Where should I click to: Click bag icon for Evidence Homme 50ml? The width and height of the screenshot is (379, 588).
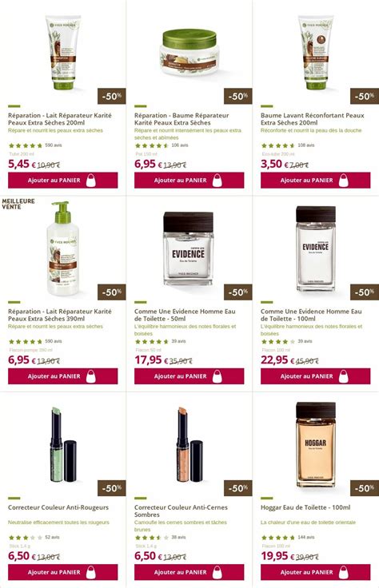coord(217,376)
